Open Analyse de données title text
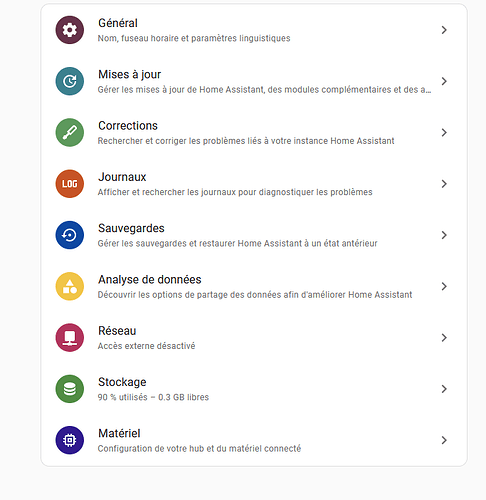Viewport: 486px width, 500px height. point(150,280)
